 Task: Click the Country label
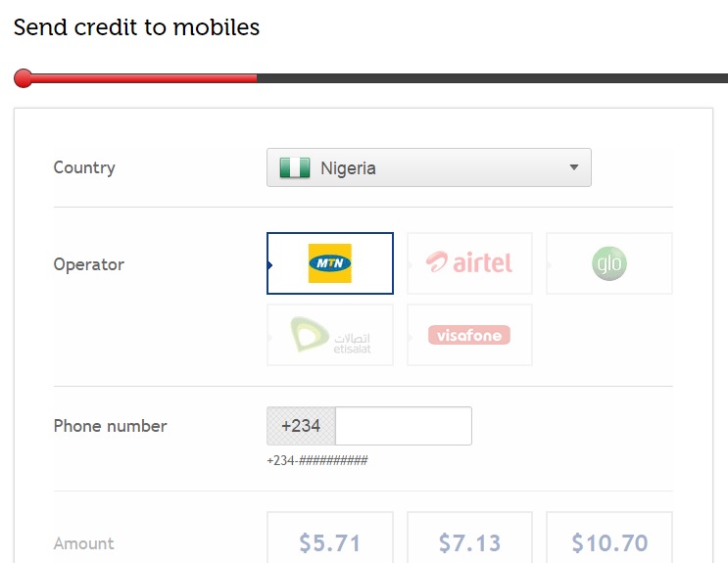[84, 167]
